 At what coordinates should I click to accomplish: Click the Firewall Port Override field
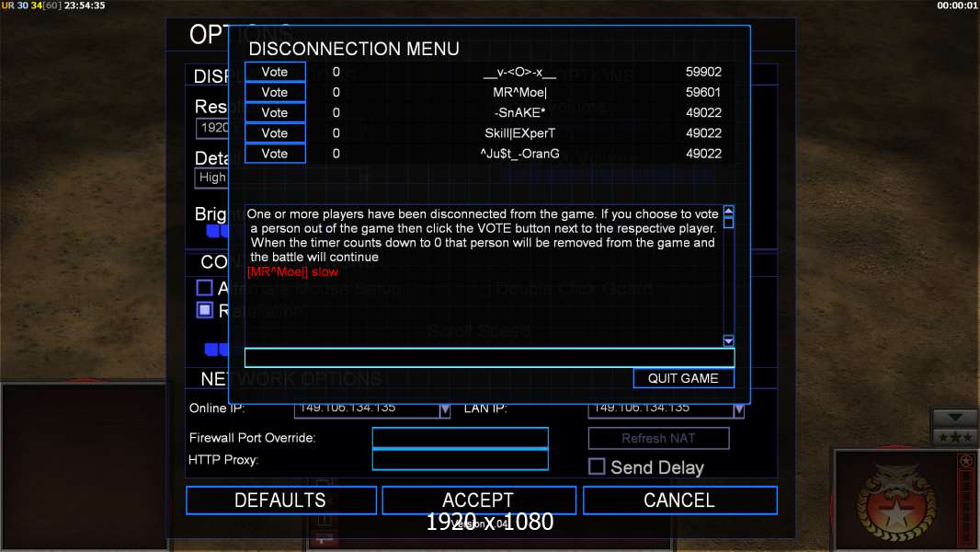pyautogui.click(x=460, y=438)
